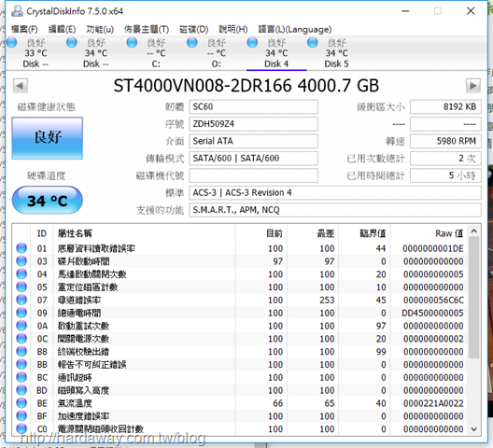
Task: Click the CrystalDiskInfo title bar app icon
Action: (17, 11)
